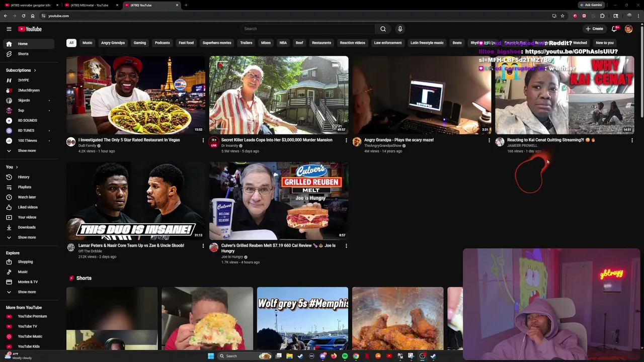The height and width of the screenshot is (362, 644).
Task: Open Shopping under Explore
Action: point(29,261)
